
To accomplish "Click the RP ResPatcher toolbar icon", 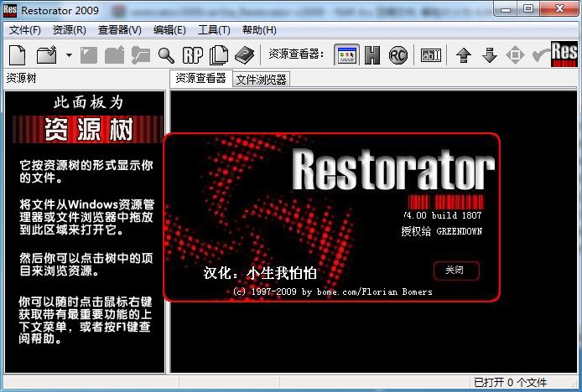I will (193, 55).
